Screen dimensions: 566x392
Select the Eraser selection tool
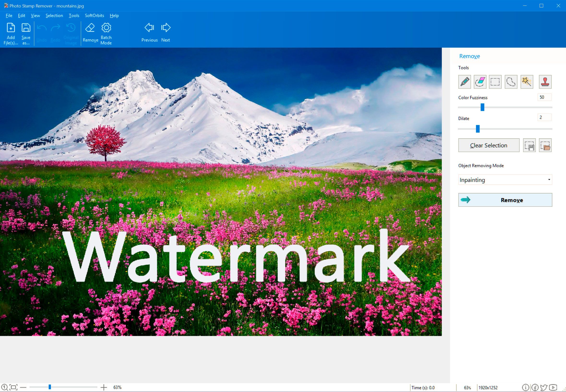point(480,81)
